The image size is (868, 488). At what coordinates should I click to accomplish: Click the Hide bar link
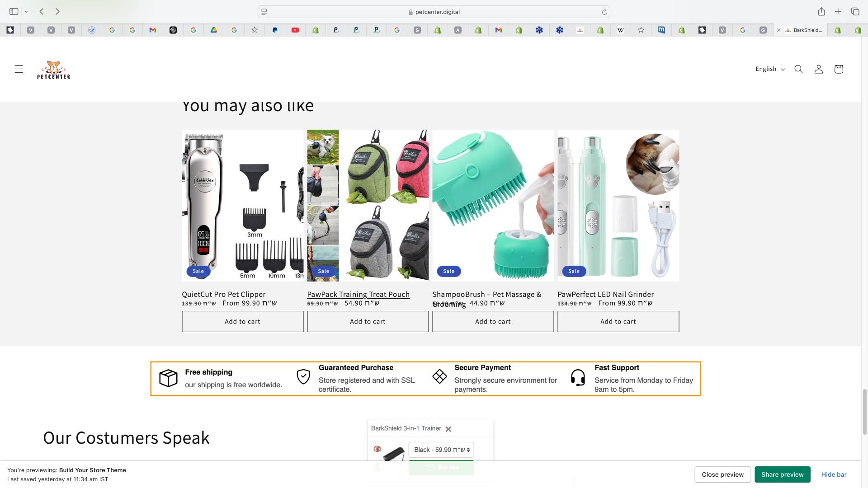[834, 474]
